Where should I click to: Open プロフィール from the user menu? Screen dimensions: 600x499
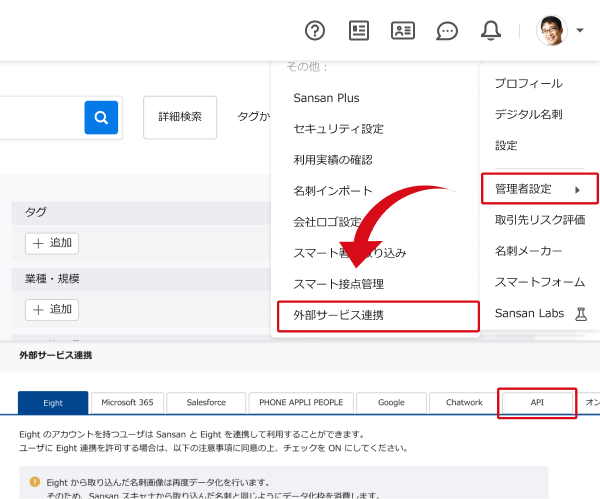528,83
